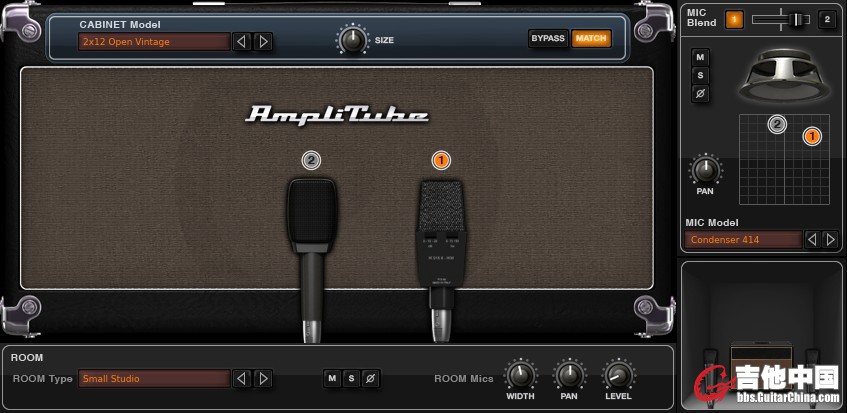Click the ROOM Mics PAN knob

(569, 375)
